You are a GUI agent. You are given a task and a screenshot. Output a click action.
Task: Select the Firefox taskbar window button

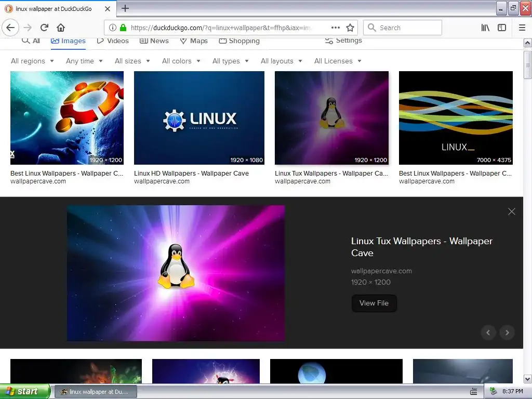[x=96, y=392]
